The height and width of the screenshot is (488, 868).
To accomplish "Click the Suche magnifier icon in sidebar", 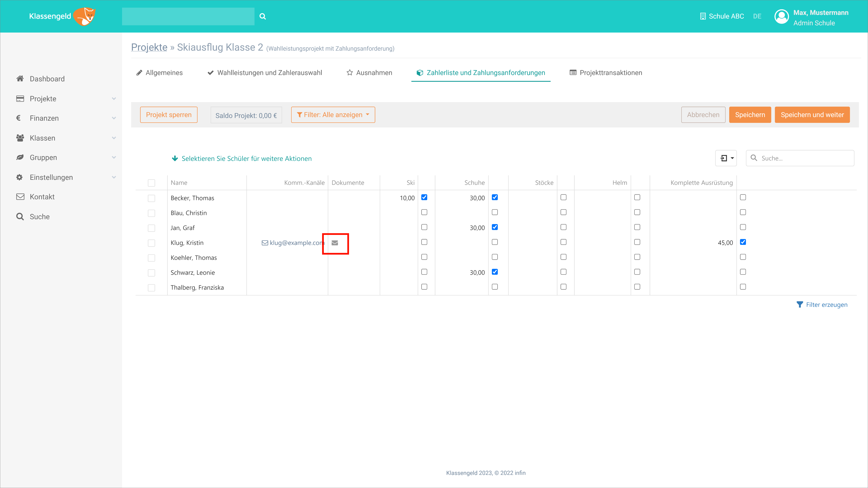I will tap(20, 216).
